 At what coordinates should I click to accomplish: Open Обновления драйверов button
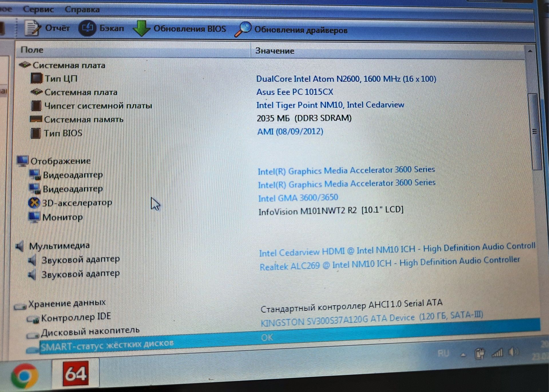291,29
